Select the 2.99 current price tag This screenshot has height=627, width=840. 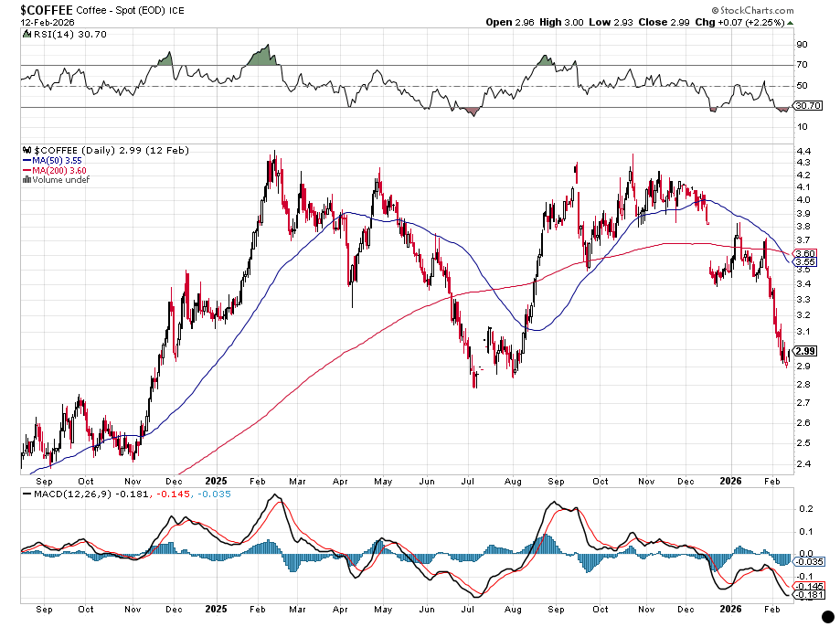pos(805,351)
